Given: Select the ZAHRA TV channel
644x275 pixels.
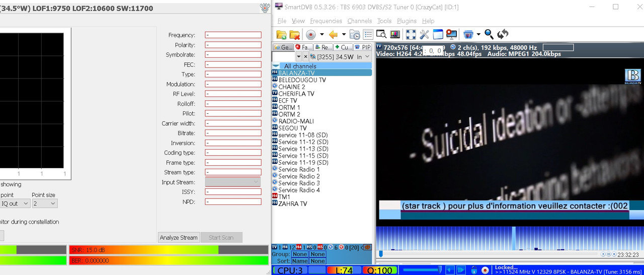Looking at the screenshot, I should pos(292,203).
